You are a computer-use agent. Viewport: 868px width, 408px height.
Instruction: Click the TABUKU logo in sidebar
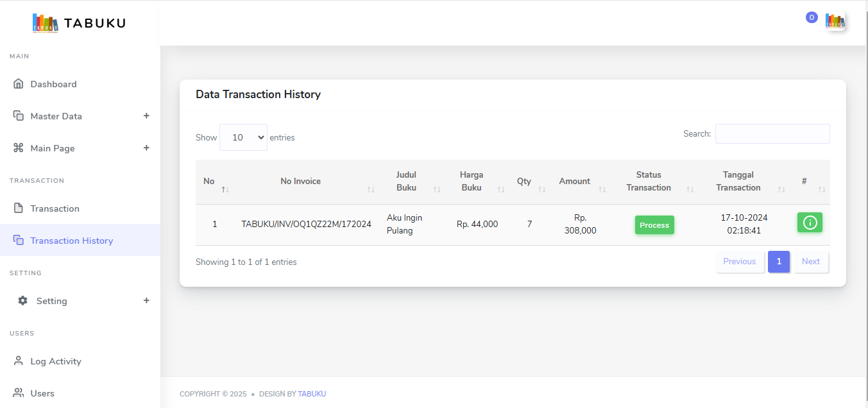(79, 23)
